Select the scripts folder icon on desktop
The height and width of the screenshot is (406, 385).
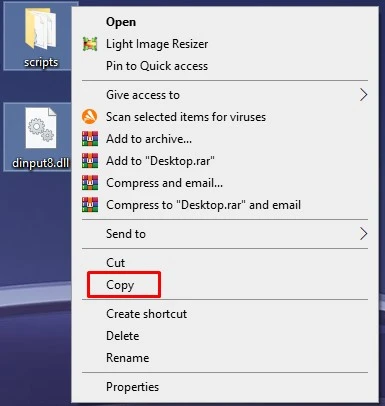40,29
